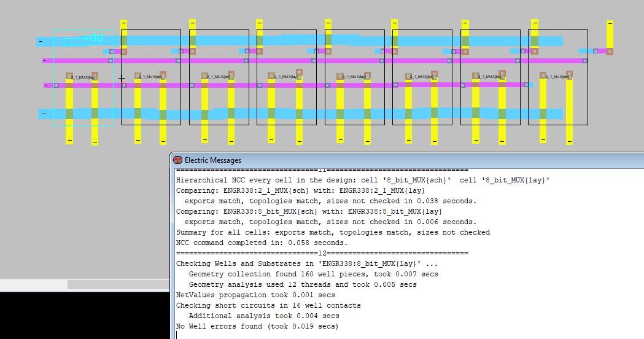
Task: Click the Electric Messages window icon
Action: (177, 160)
